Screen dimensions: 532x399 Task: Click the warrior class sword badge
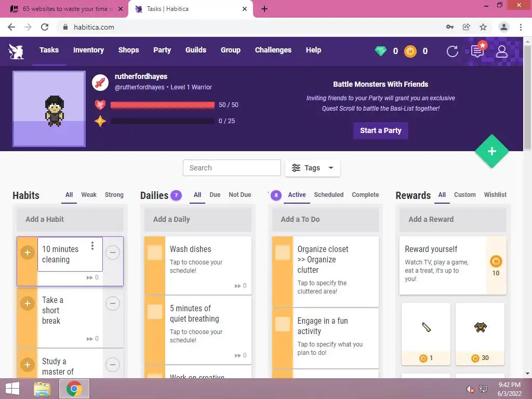(x=100, y=82)
